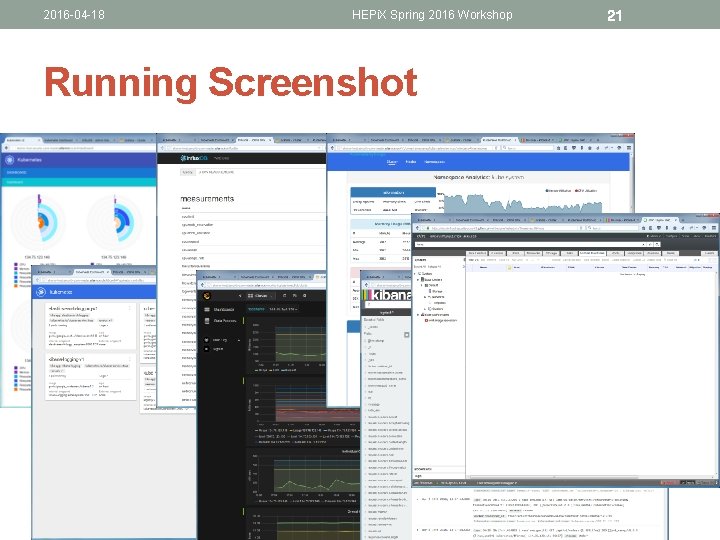Viewport: 720px width, 540px height.
Task: Open the Firefox hamburger menu in the Kubedash window
Action: click(x=629, y=148)
